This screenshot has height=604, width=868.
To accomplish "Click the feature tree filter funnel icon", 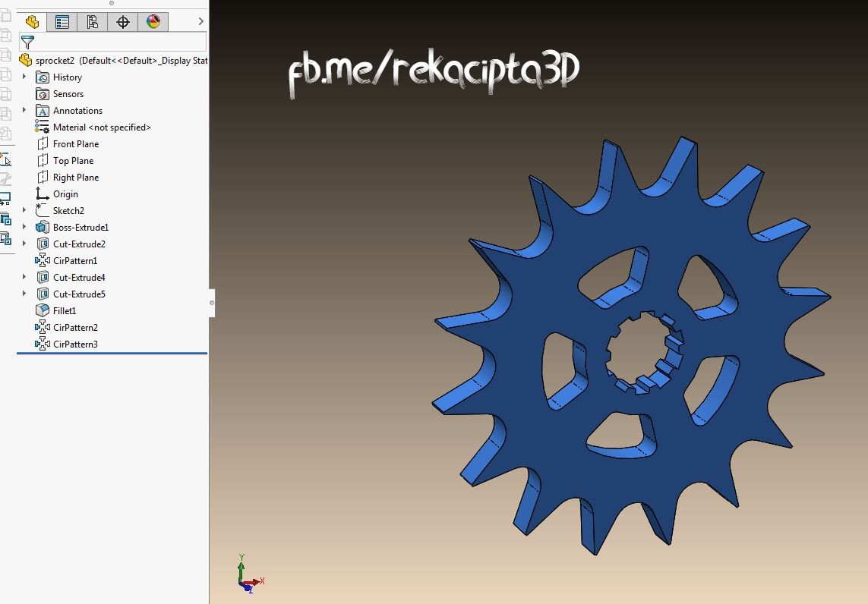I will point(27,42).
